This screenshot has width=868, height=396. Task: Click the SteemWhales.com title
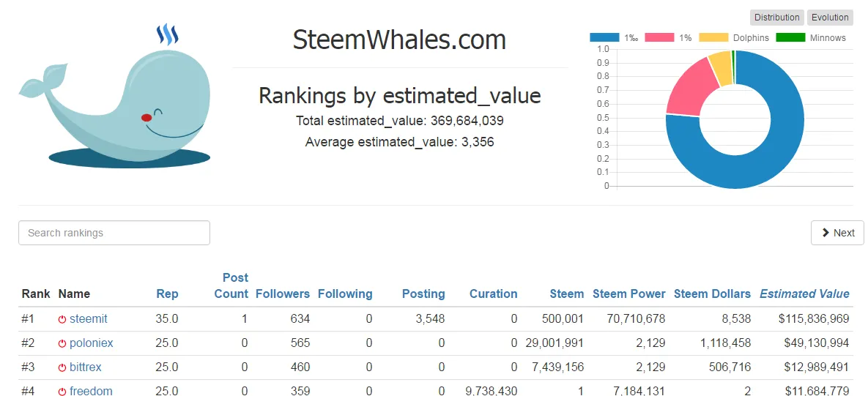[399, 40]
